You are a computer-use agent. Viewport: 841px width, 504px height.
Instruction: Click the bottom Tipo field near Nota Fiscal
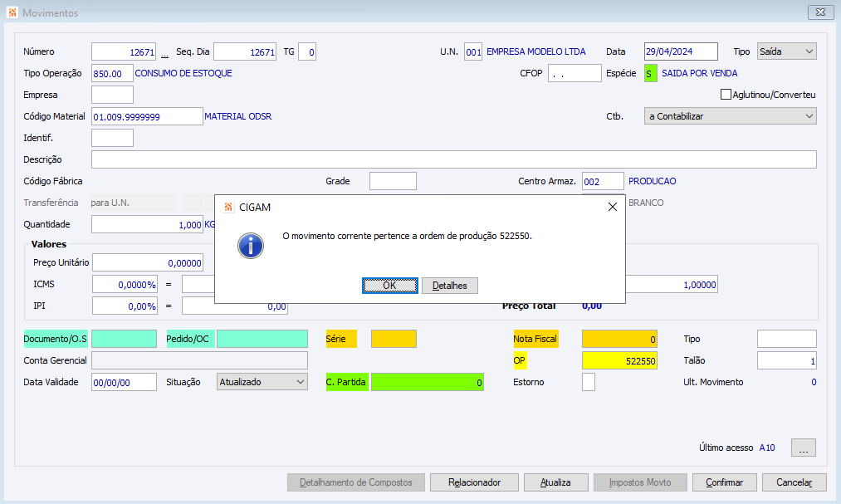pos(787,339)
